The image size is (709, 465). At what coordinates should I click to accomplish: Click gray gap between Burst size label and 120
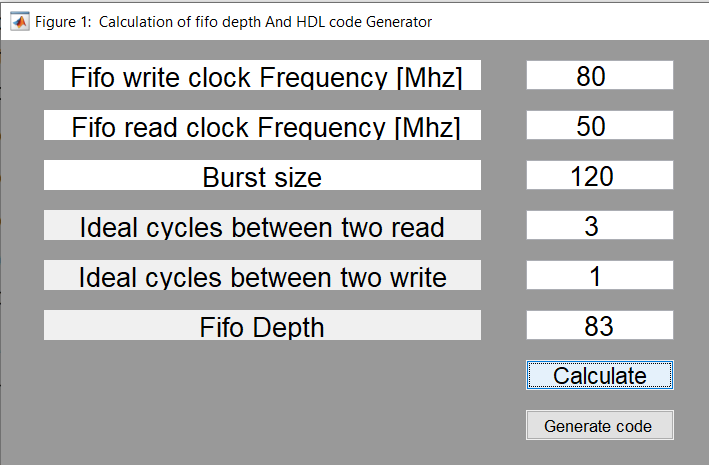point(504,175)
